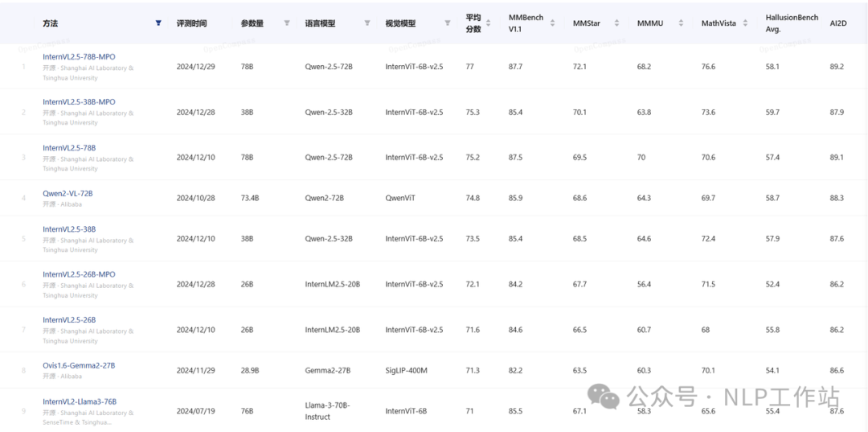
Task: Open the InternVL2.5-38B model link
Action: coord(69,228)
